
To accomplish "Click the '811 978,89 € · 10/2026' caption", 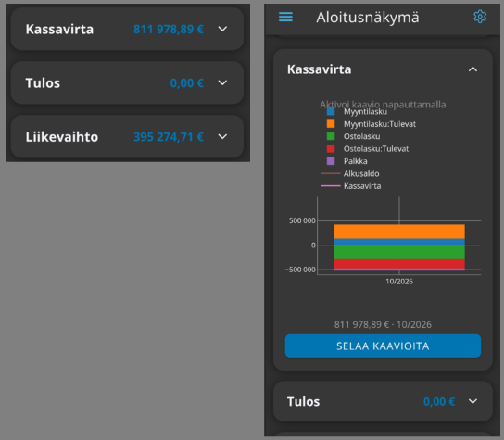I will [383, 324].
